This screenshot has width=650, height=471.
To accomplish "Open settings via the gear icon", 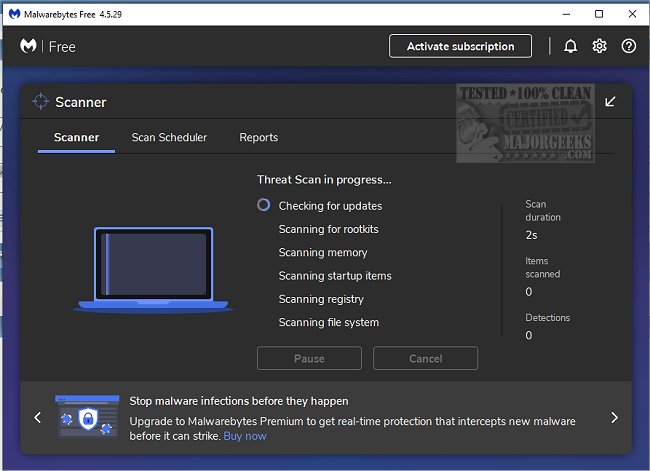I will tap(599, 46).
